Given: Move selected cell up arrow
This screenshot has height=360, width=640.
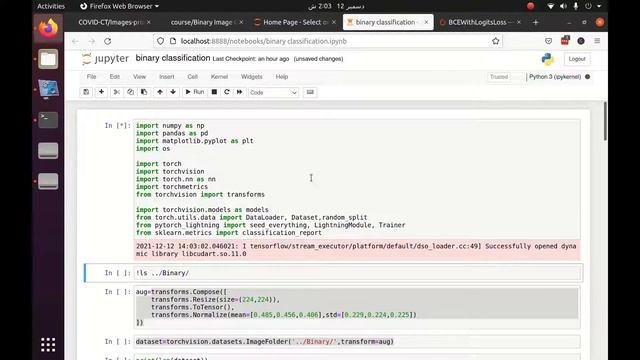Looking at the screenshot, I should (x=160, y=92).
